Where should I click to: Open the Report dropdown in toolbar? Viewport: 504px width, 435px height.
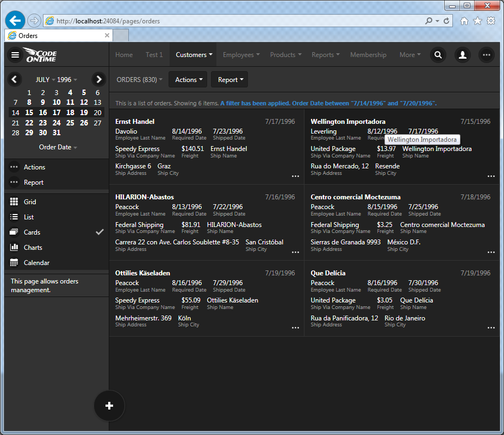229,80
